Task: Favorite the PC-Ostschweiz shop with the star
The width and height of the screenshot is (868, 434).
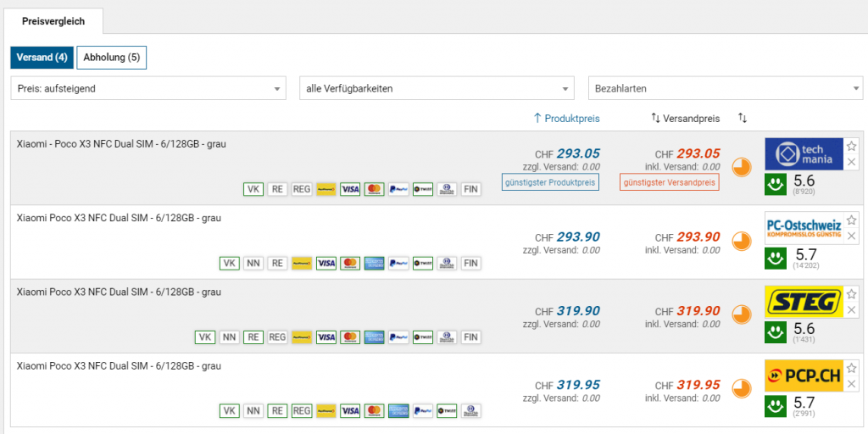Action: (852, 219)
